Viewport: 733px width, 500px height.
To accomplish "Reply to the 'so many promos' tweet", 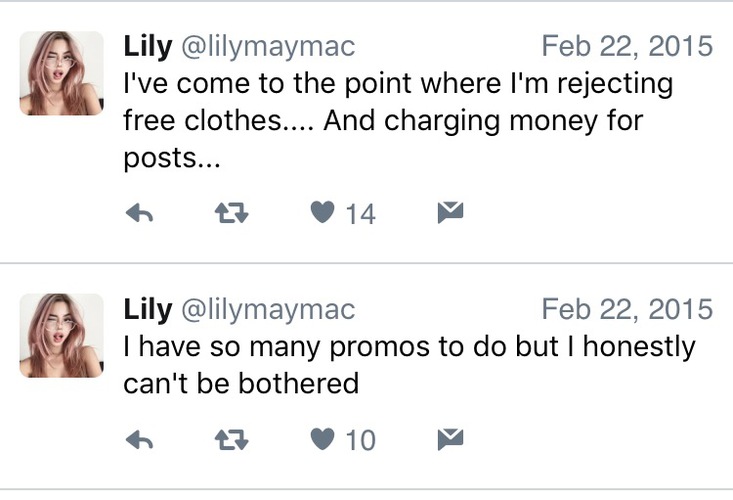I will [x=138, y=439].
